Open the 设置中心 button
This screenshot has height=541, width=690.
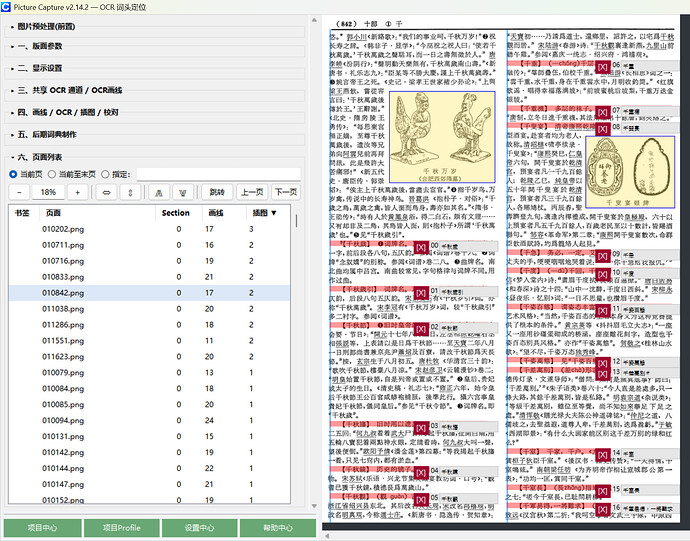pos(199,527)
